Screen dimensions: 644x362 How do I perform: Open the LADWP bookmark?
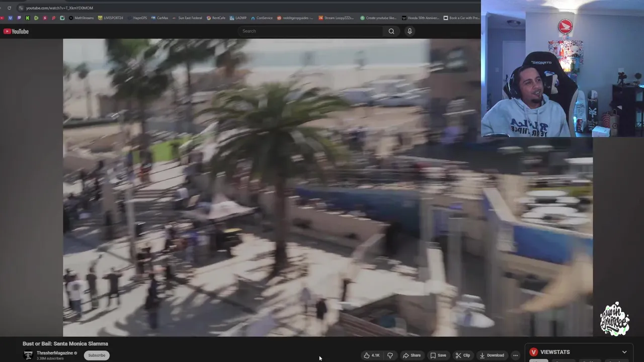[x=238, y=18]
